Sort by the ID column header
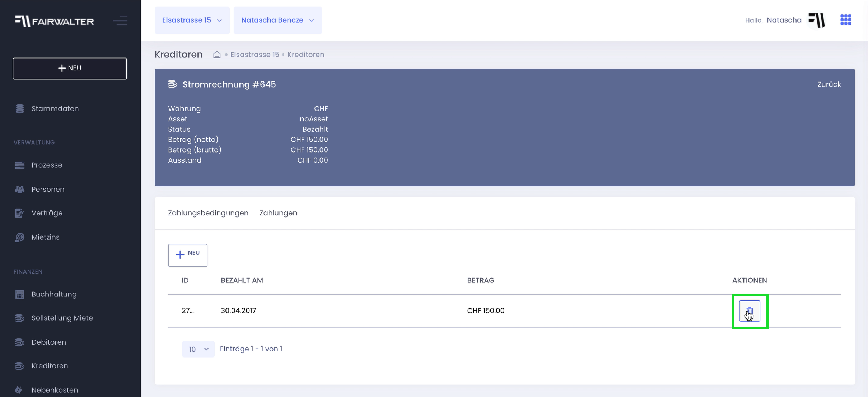 [185, 280]
